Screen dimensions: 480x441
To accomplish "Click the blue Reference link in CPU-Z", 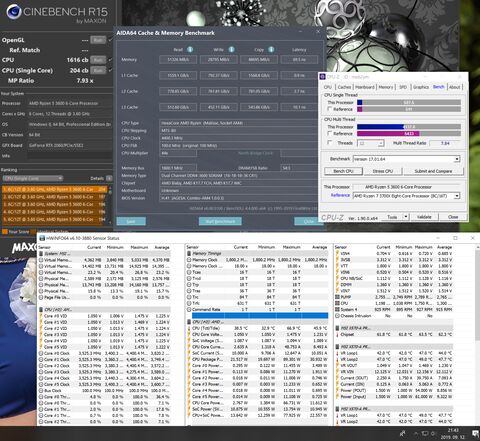I will pos(340,195).
